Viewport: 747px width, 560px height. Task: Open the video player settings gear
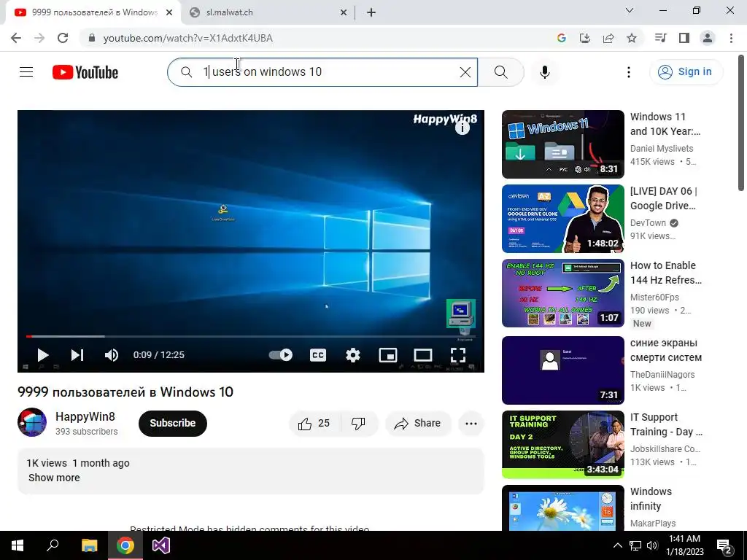353,355
